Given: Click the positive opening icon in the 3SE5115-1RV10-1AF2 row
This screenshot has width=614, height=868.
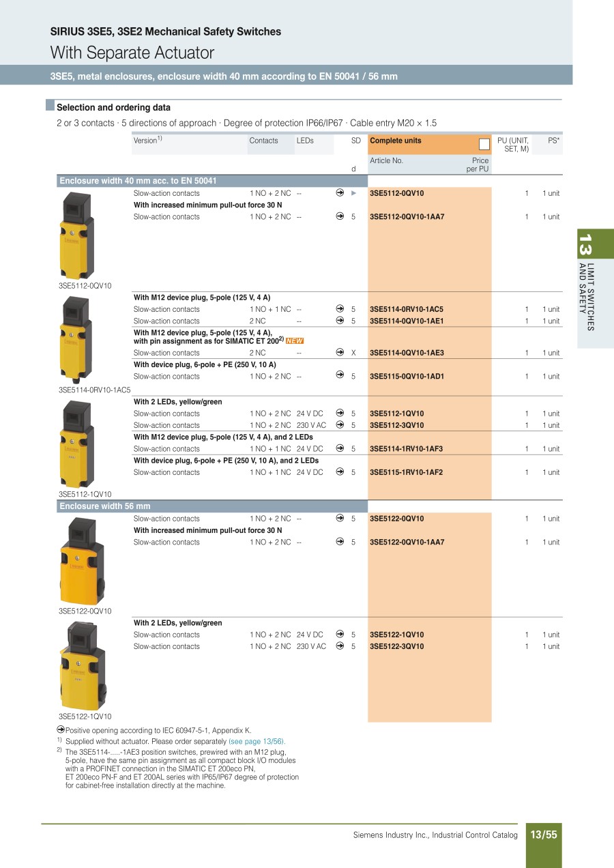Looking at the screenshot, I should point(340,472).
